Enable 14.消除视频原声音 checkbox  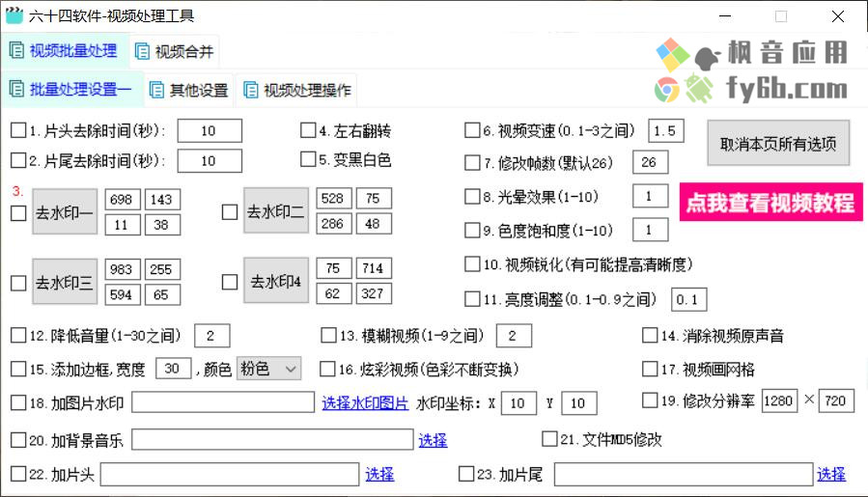click(x=650, y=336)
